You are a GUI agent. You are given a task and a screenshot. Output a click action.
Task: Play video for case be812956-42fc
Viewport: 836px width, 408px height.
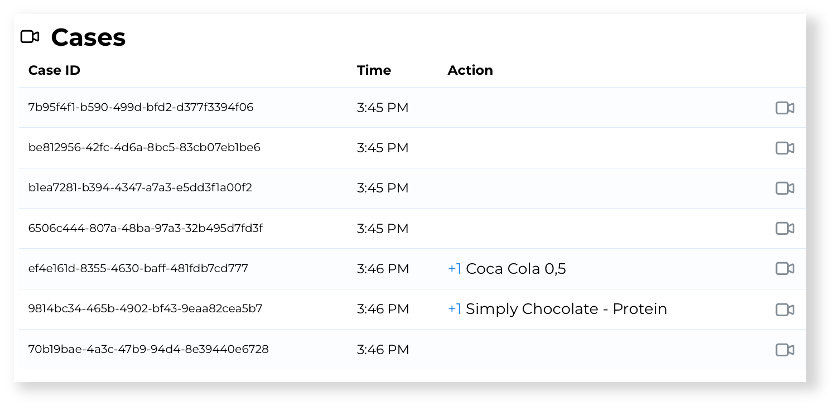[785, 148]
